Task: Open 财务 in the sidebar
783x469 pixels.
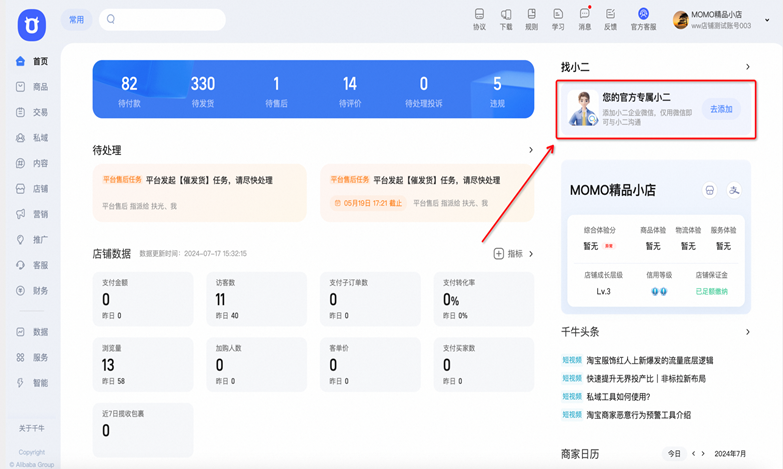Action: tap(32, 291)
